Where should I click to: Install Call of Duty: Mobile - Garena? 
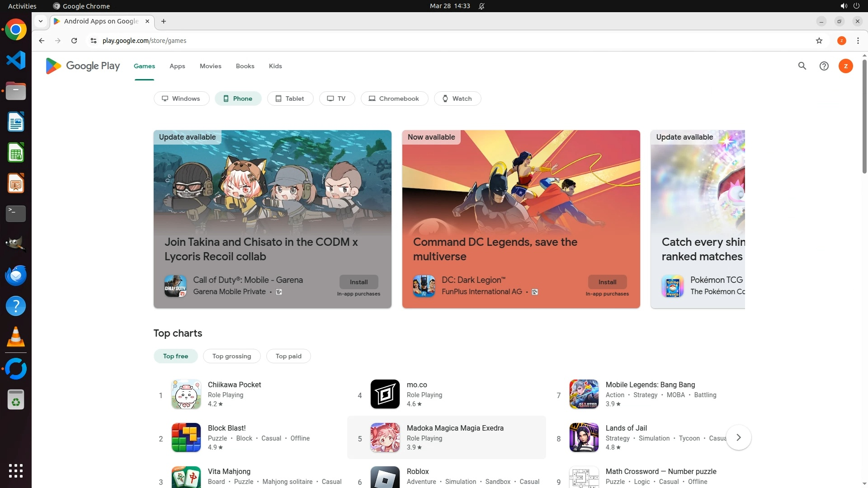[359, 282]
